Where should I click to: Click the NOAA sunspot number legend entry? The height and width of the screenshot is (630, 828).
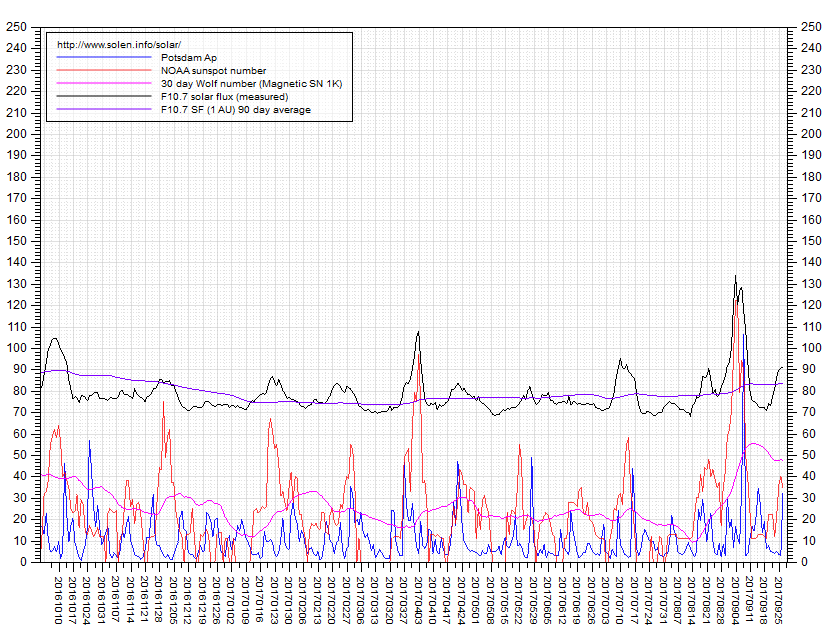(213, 71)
